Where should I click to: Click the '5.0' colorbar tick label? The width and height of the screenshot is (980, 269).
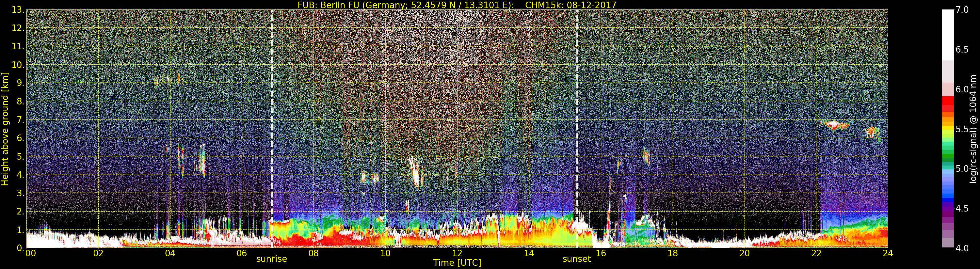click(962, 168)
